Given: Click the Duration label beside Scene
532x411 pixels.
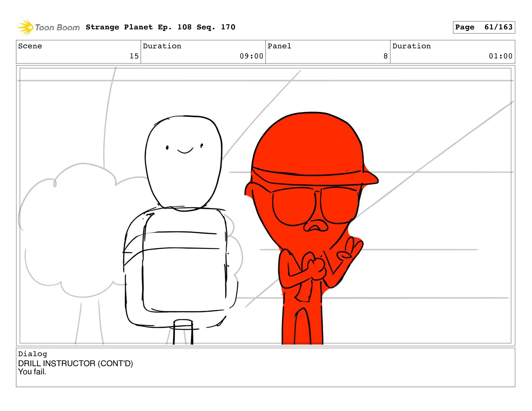Looking at the screenshot, I should pyautogui.click(x=162, y=46).
